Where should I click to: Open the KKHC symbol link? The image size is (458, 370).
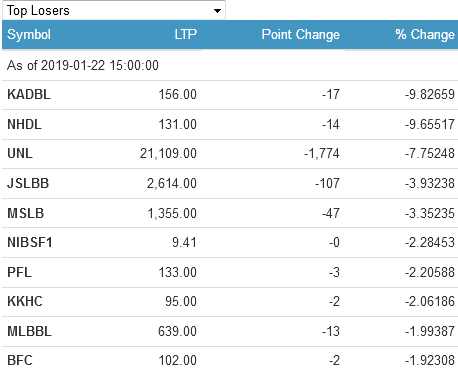pyautogui.click(x=25, y=302)
